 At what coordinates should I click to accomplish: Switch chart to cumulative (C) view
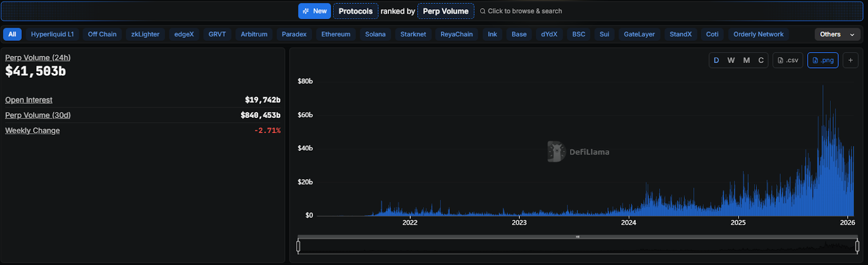click(761, 60)
